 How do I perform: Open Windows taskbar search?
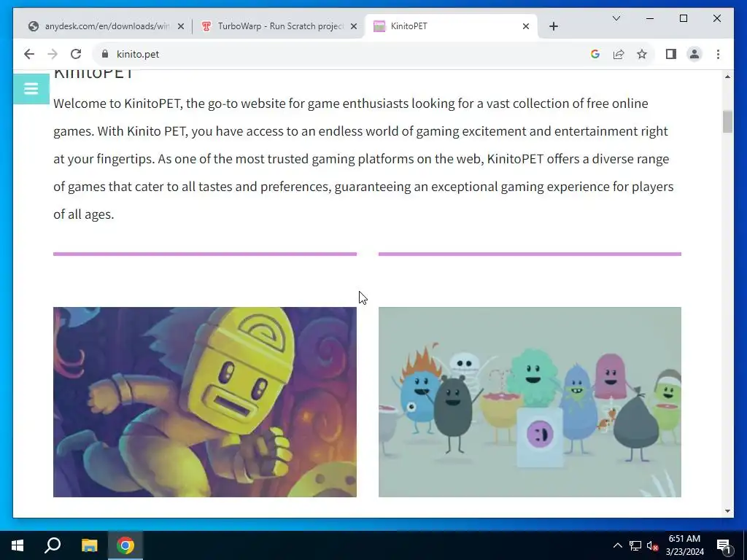click(x=53, y=545)
